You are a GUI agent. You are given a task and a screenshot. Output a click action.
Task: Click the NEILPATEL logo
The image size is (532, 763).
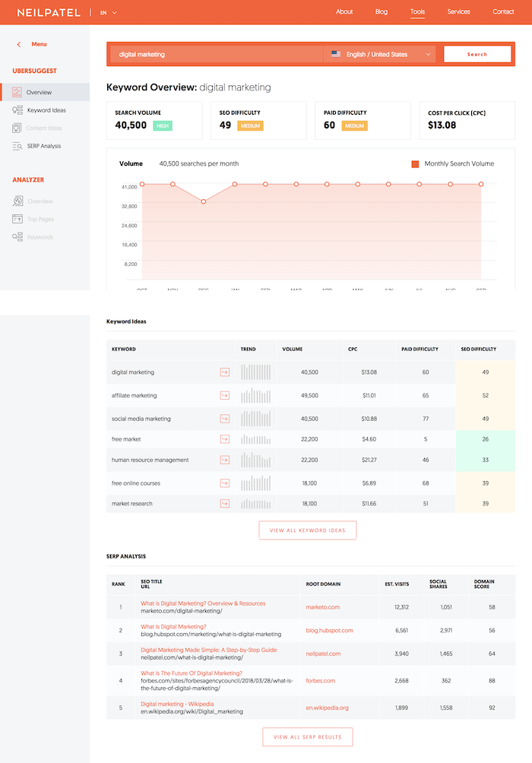(49, 13)
